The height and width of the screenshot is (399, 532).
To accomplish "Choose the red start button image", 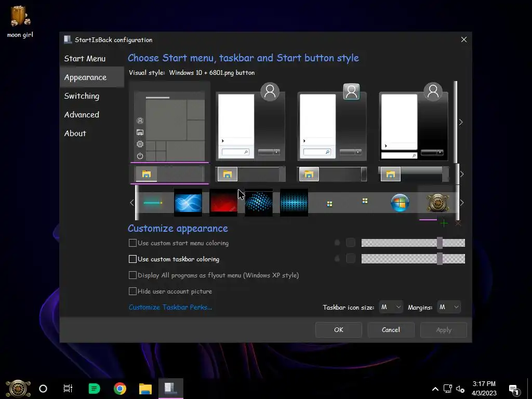I will pyautogui.click(x=223, y=203).
